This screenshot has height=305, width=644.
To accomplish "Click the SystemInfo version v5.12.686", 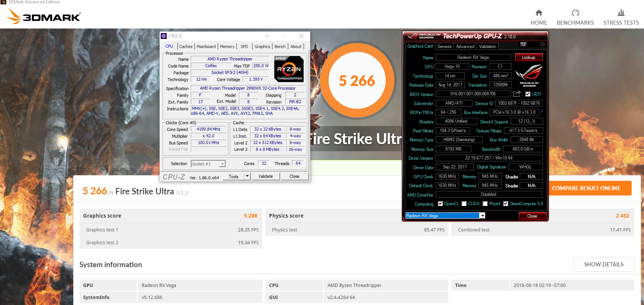I will click(x=152, y=297).
